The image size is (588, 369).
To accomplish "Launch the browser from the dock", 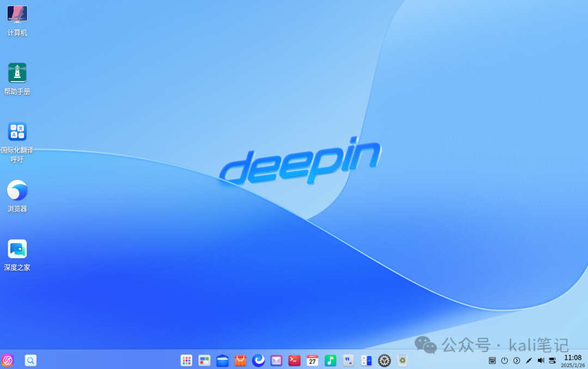I will (259, 360).
